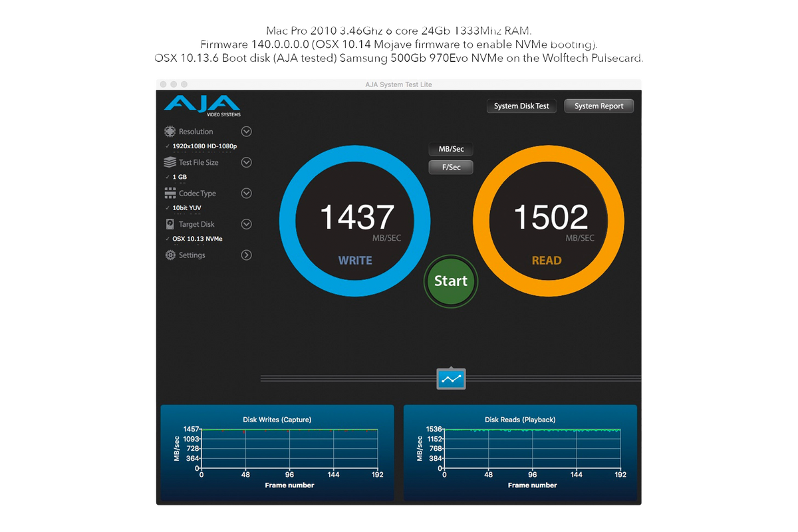
Task: Expand the Codec Type dropdown arrow
Action: coord(246,194)
